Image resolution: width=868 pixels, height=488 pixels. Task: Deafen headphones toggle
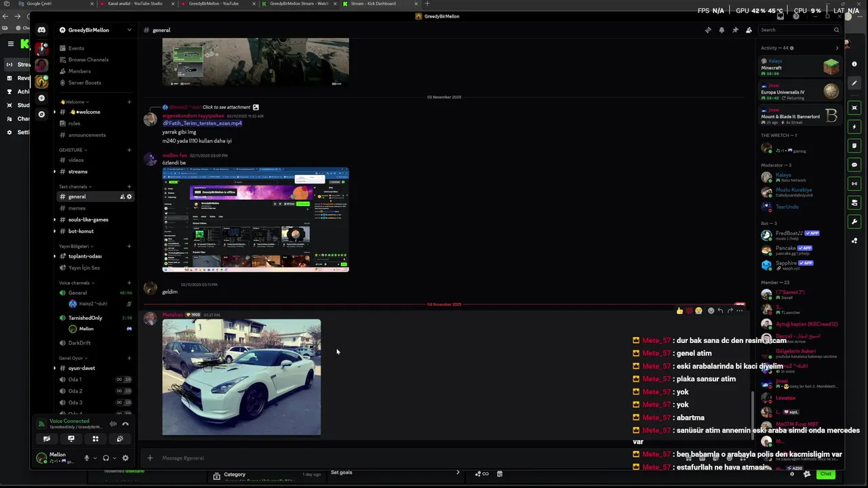click(x=106, y=458)
